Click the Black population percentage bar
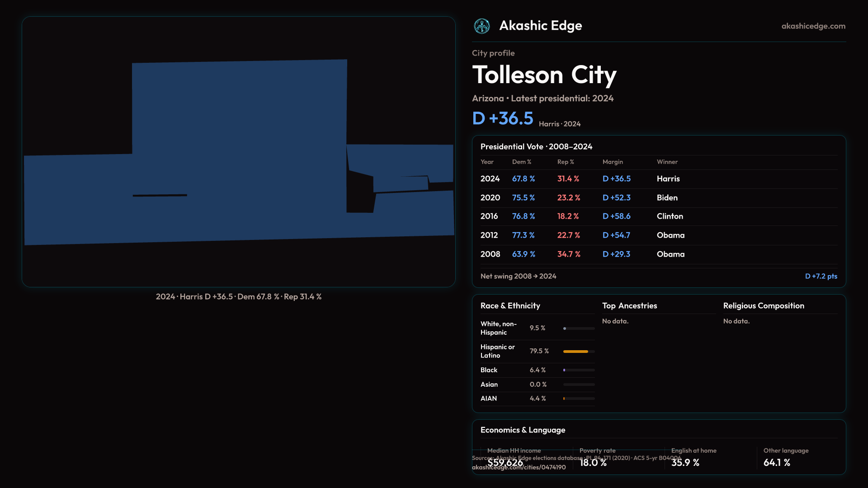The height and width of the screenshot is (488, 868). click(578, 370)
